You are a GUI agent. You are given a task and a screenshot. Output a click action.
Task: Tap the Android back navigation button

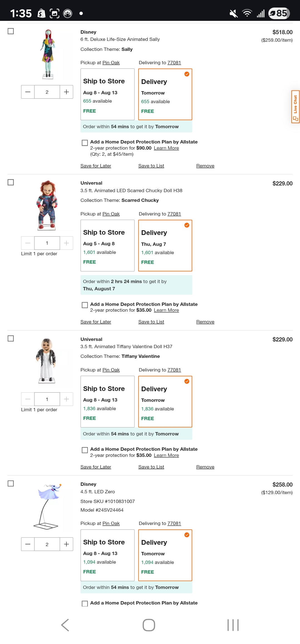(x=65, y=625)
